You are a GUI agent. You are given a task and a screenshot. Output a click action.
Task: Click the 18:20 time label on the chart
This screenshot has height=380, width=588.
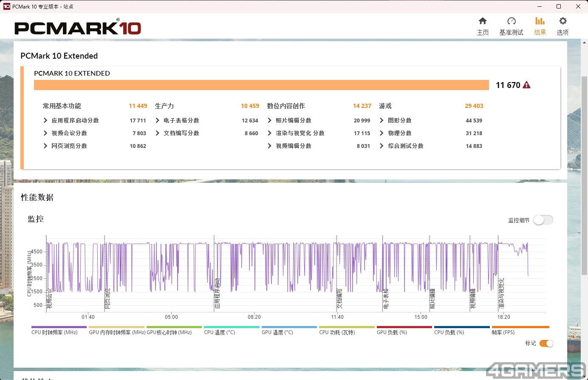pyautogui.click(x=504, y=317)
